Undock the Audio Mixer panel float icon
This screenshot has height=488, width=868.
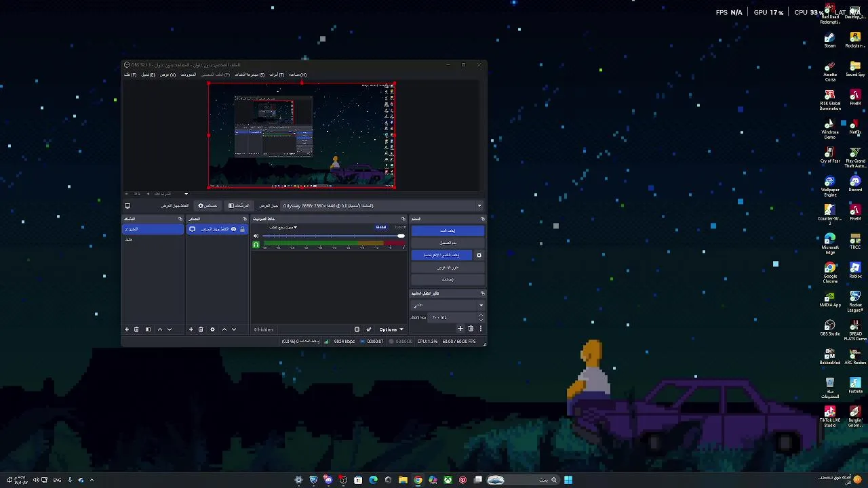[x=403, y=219]
